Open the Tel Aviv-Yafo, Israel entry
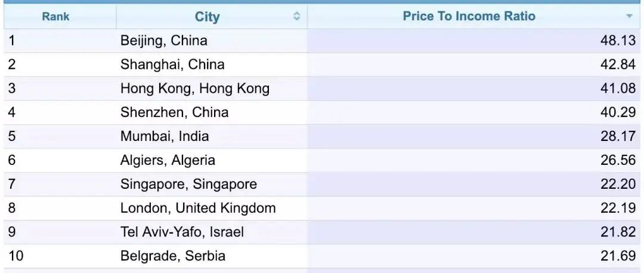Image resolution: width=644 pixels, height=273 pixels. click(x=182, y=232)
